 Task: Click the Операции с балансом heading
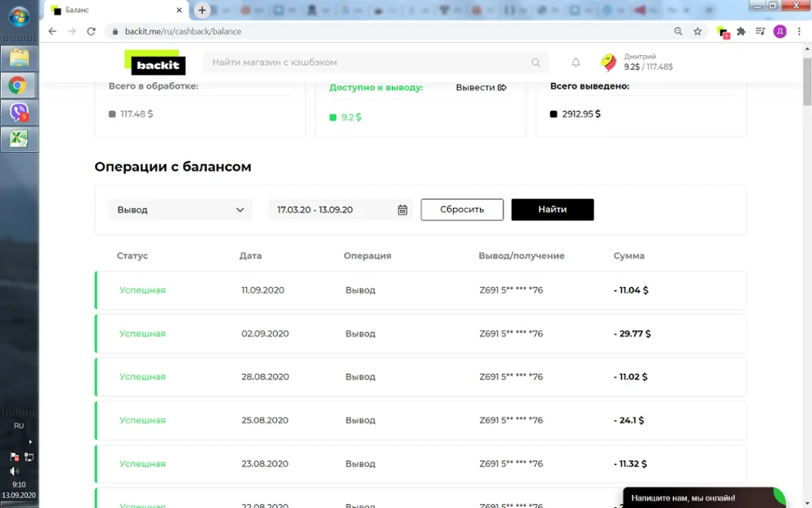tap(173, 167)
